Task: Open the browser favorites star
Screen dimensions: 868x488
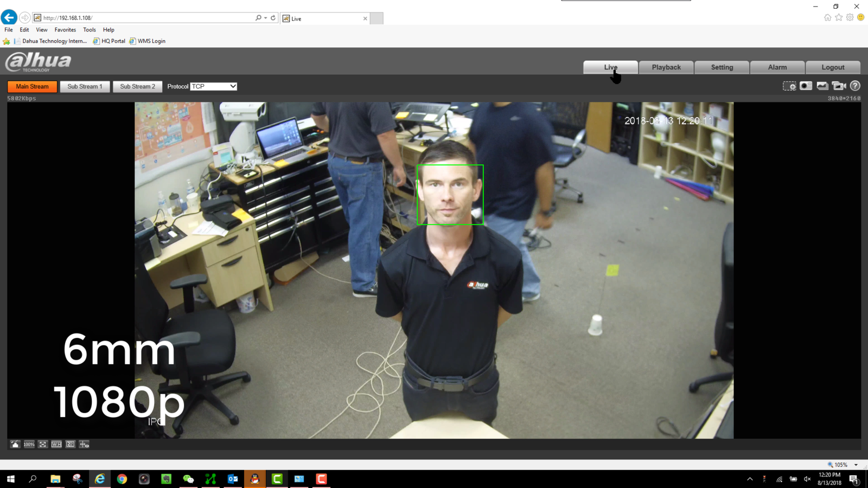Action: coord(839,17)
